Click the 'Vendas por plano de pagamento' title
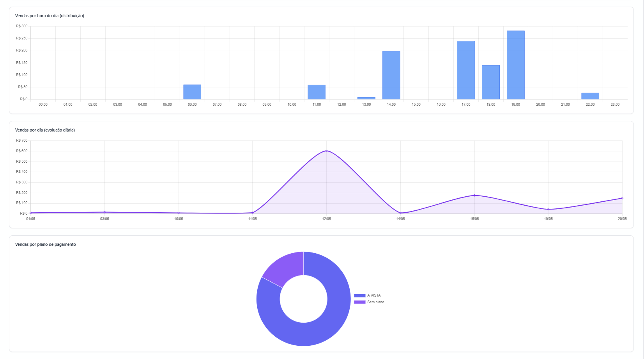This screenshot has width=644, height=359. pos(46,244)
